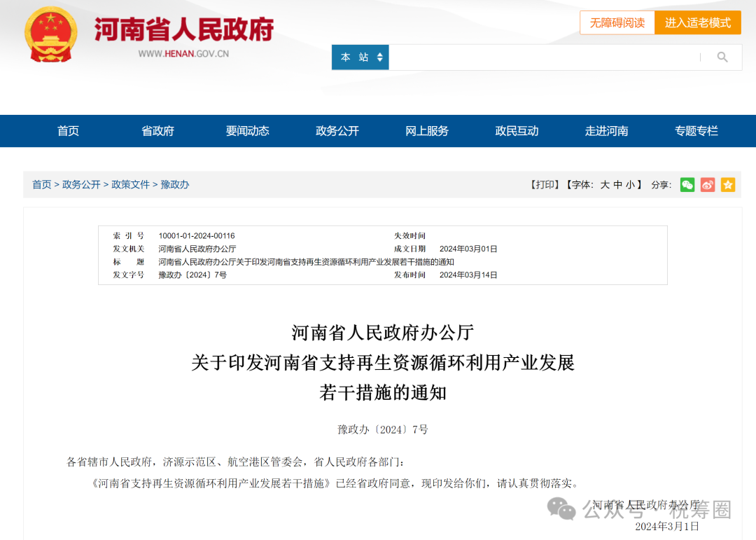Viewport: 756px width, 540px height.
Task: Click the salutation line starting 各省辖市人民政府
Action: point(234,462)
